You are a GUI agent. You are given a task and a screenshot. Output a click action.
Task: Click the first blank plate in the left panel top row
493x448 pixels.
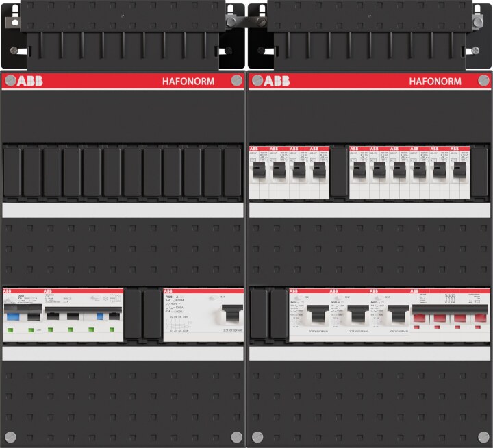[12, 173]
